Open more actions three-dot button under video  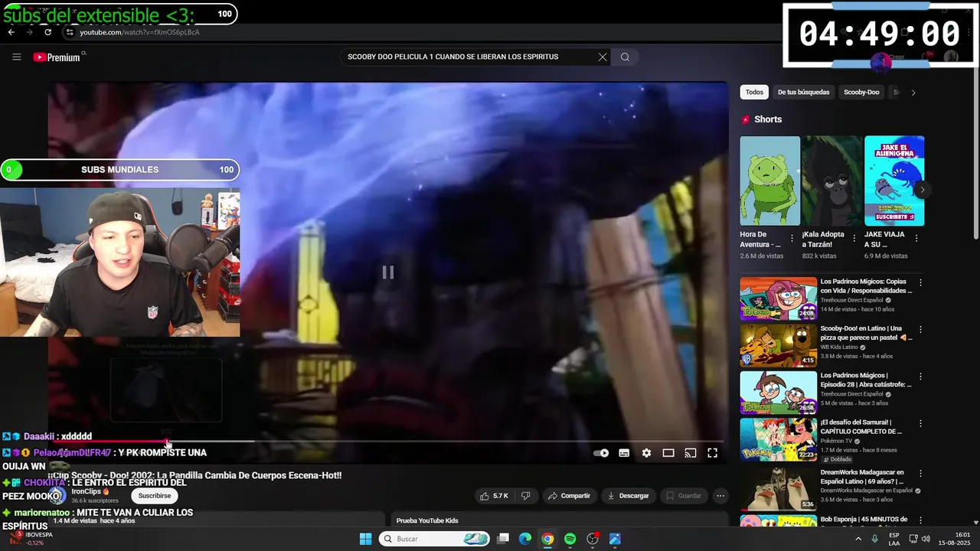coord(720,496)
